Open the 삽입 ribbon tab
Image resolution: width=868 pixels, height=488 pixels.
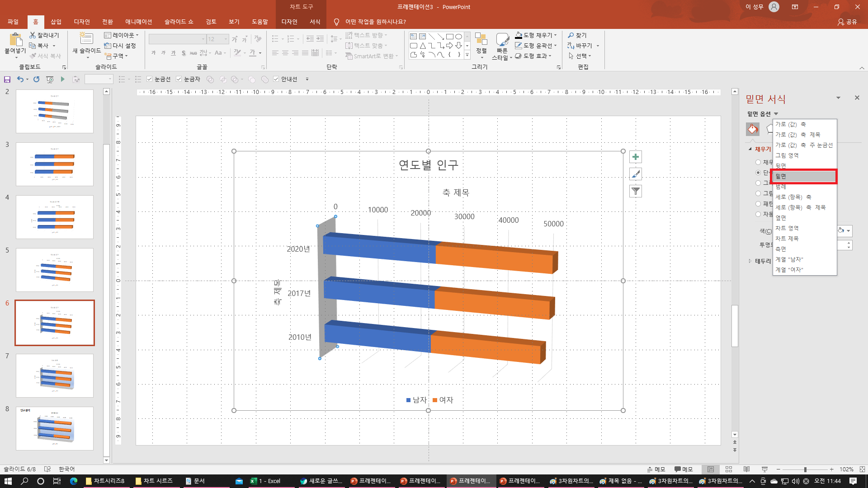pos(56,22)
